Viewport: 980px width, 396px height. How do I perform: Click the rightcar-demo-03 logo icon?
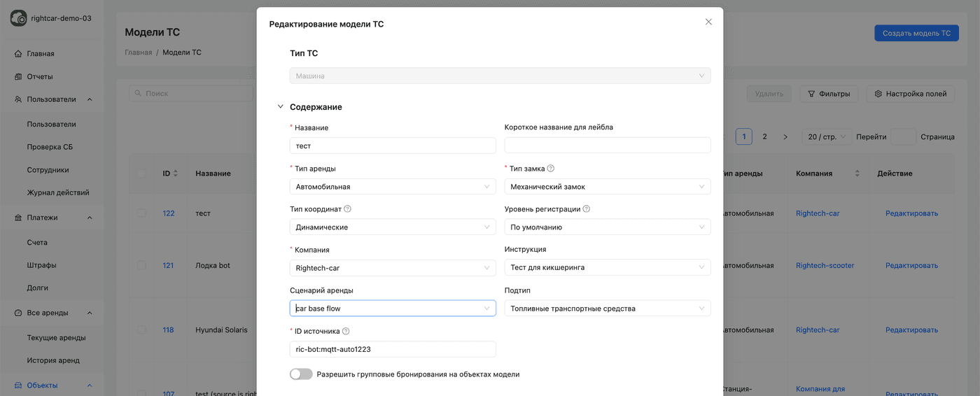[x=18, y=19]
